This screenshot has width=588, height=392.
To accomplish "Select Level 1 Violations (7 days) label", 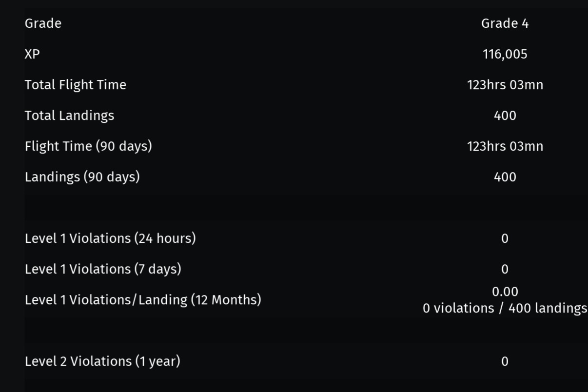I will [x=103, y=269].
